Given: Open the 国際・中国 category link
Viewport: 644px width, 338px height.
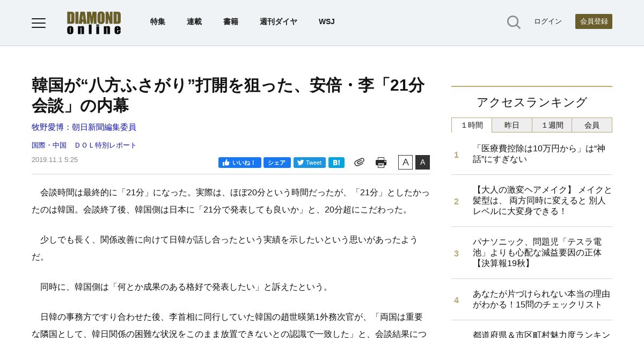Looking at the screenshot, I should click(49, 145).
